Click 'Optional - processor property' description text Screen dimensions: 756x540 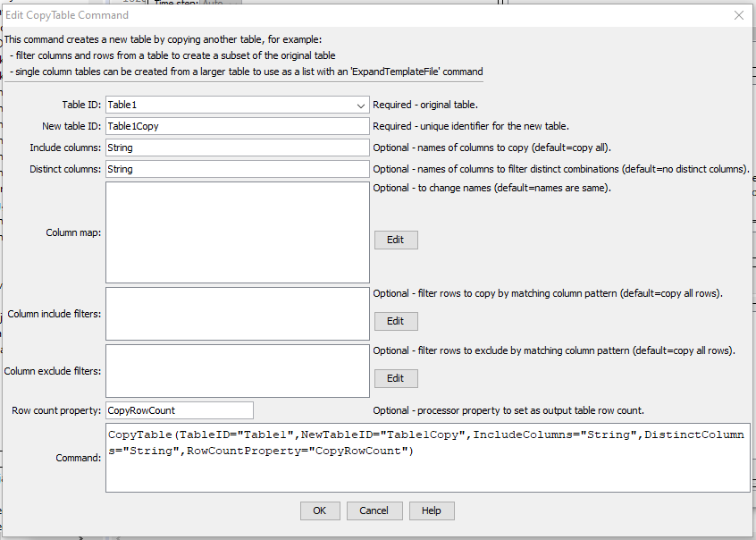point(508,410)
